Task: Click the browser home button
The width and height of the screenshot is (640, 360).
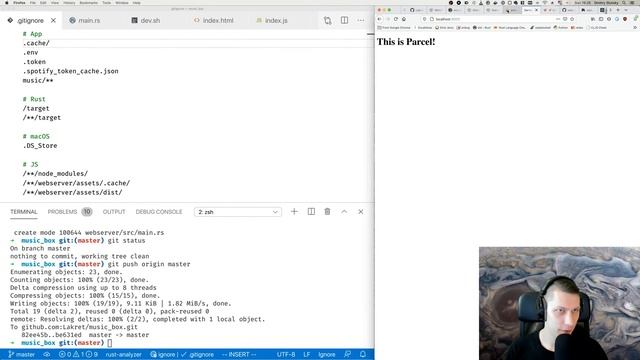Action: (404, 19)
